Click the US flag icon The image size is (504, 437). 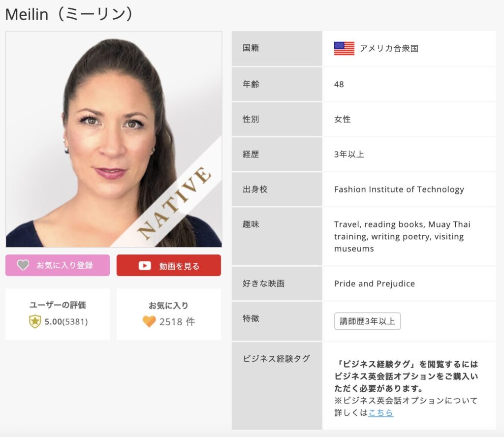point(344,49)
